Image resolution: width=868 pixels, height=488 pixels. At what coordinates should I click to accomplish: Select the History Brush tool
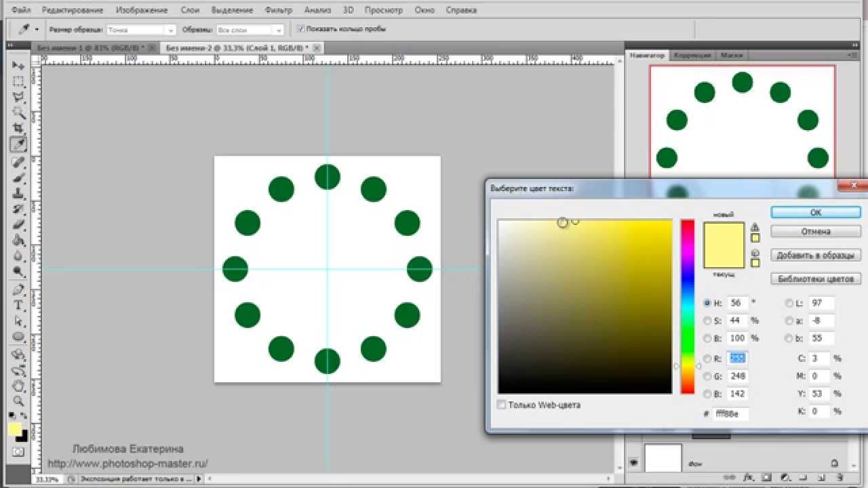click(x=18, y=209)
